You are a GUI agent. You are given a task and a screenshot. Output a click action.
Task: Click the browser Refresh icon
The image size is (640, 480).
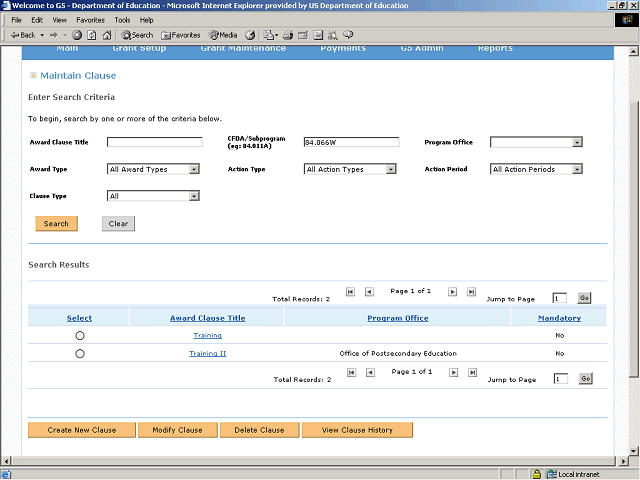coord(91,35)
